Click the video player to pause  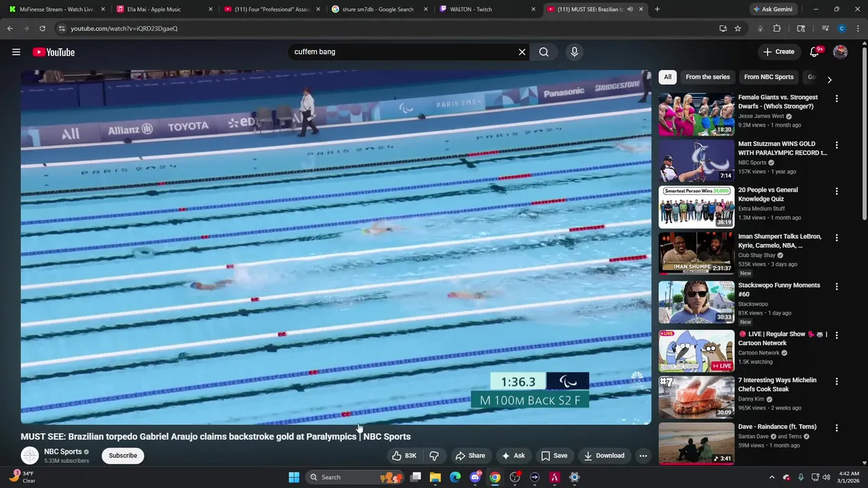(x=336, y=247)
